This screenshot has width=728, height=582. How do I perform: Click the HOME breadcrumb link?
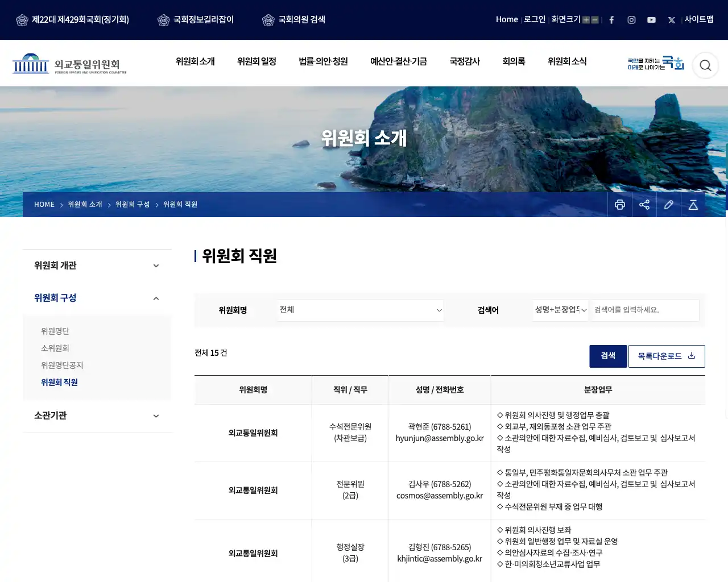(x=44, y=205)
